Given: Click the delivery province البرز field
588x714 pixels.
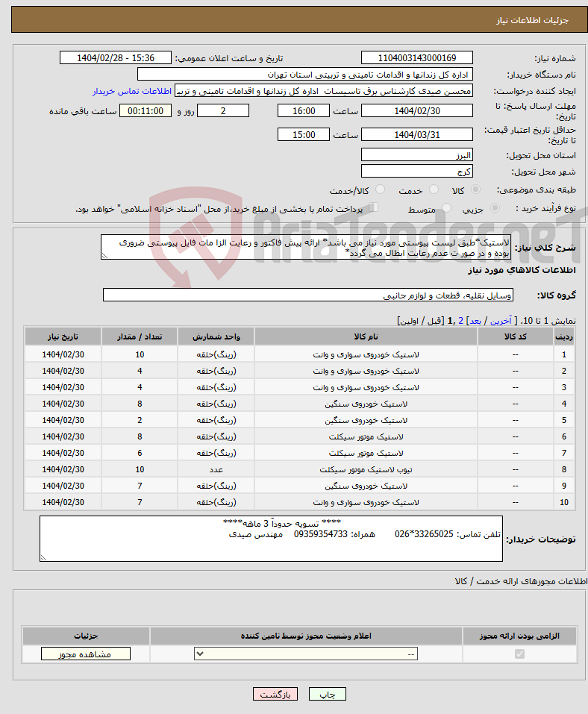Looking at the screenshot, I should point(417,155).
